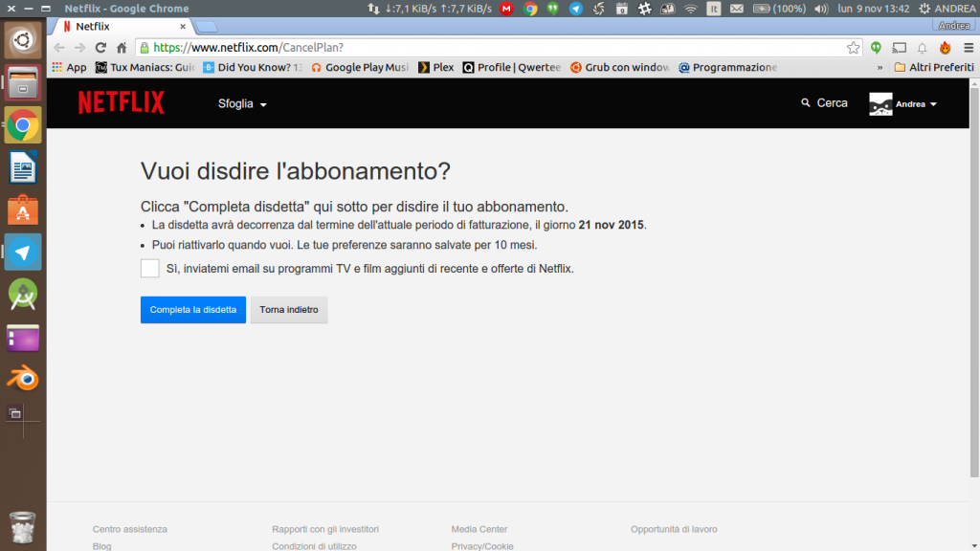
Task: Click the Chrome home button
Action: click(x=122, y=48)
